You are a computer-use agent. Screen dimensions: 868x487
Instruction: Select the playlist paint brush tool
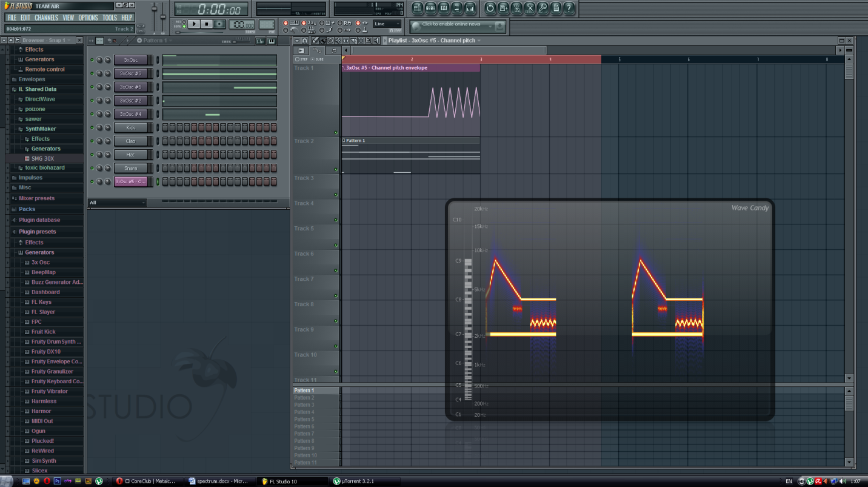(323, 41)
